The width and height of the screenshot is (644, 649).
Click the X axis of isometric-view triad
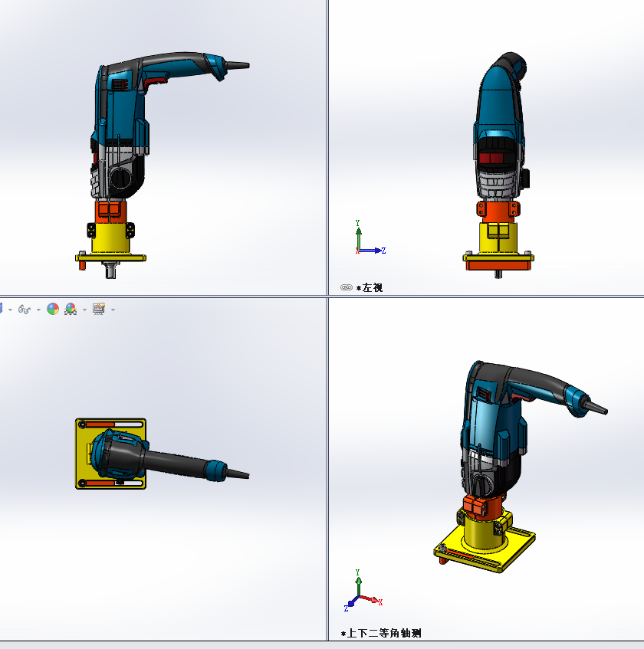click(x=372, y=600)
